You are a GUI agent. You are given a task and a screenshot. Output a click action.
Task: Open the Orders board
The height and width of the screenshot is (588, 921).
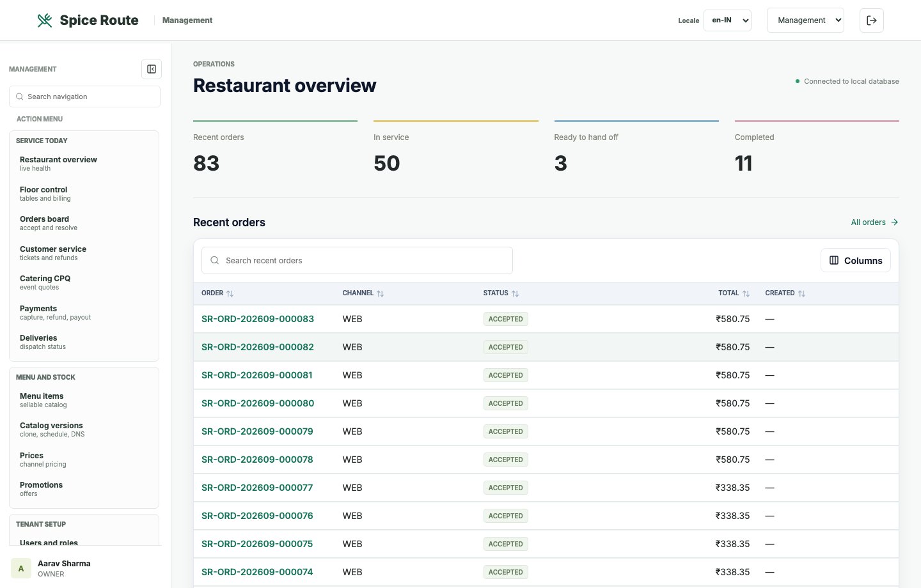click(x=84, y=223)
